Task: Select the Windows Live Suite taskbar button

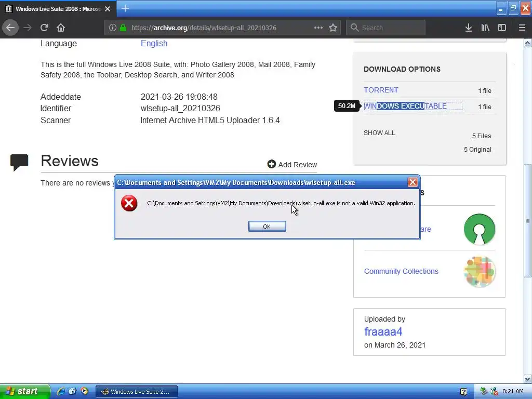Action: click(x=137, y=392)
